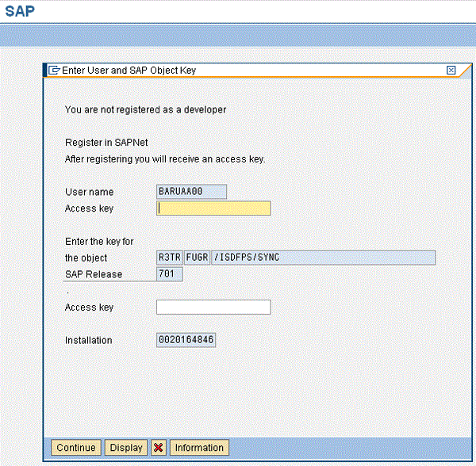Select the User name field BARUAA00
The height and width of the screenshot is (466, 476).
coord(191,192)
